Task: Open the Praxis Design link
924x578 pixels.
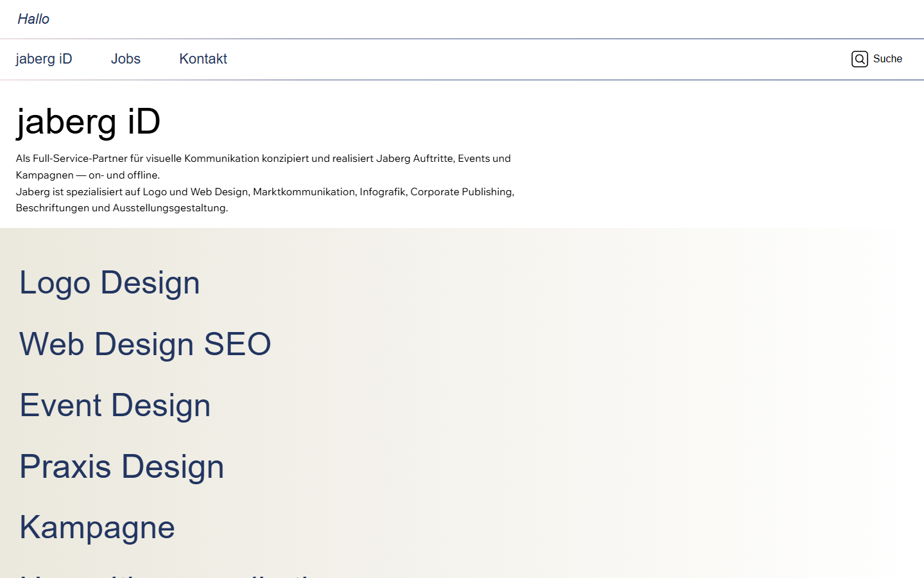Action: pyautogui.click(x=122, y=466)
